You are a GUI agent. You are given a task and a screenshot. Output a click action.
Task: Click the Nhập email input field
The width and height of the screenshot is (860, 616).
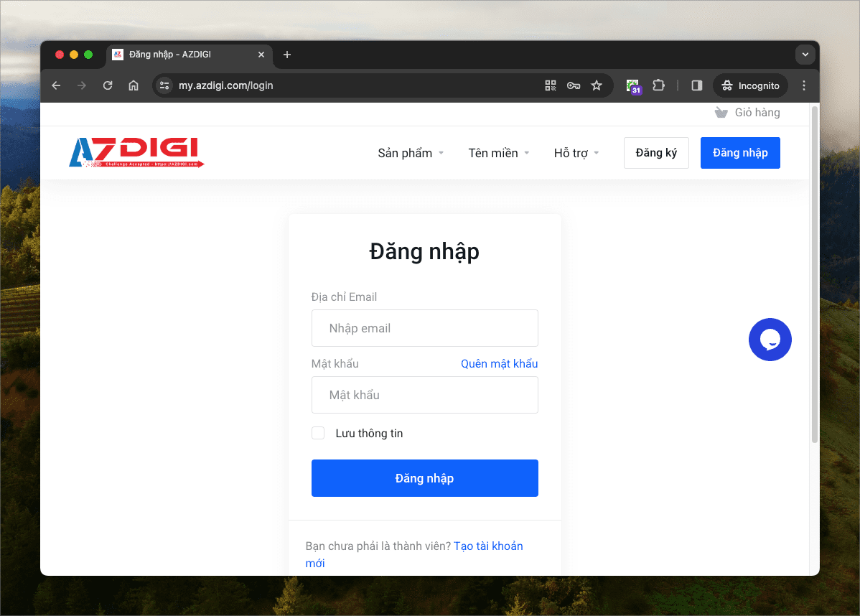pos(424,328)
